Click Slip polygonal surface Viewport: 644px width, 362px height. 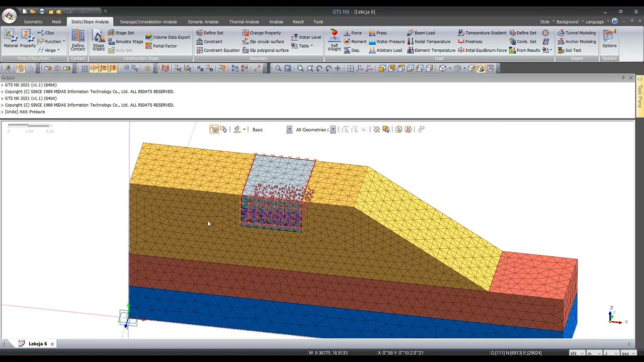(x=265, y=50)
